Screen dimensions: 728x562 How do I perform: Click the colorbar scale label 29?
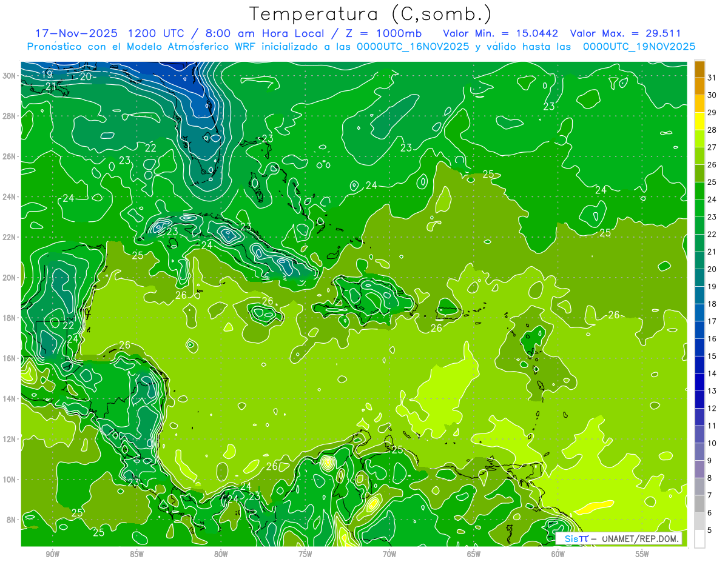tap(712, 112)
